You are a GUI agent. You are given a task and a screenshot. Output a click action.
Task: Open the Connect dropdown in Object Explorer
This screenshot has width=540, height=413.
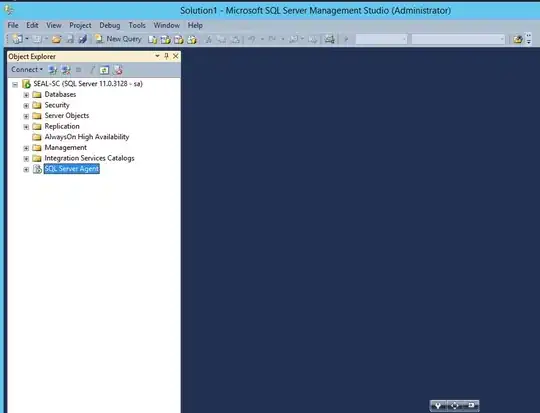pyautogui.click(x=27, y=70)
